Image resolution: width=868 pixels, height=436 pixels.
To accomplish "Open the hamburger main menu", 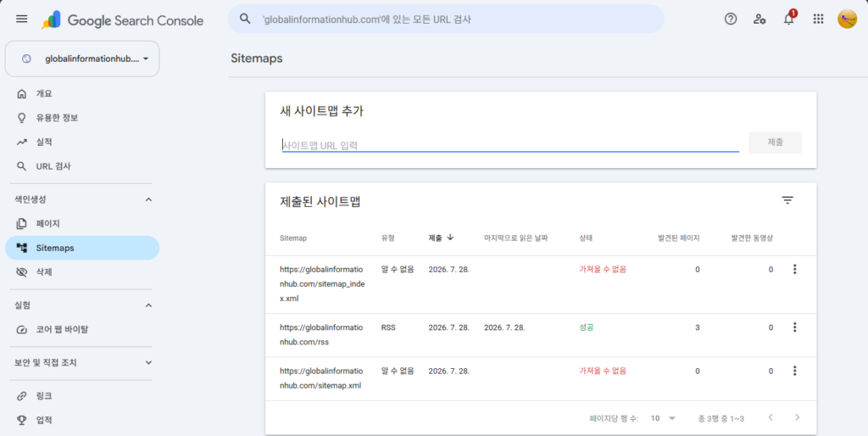I will [21, 19].
